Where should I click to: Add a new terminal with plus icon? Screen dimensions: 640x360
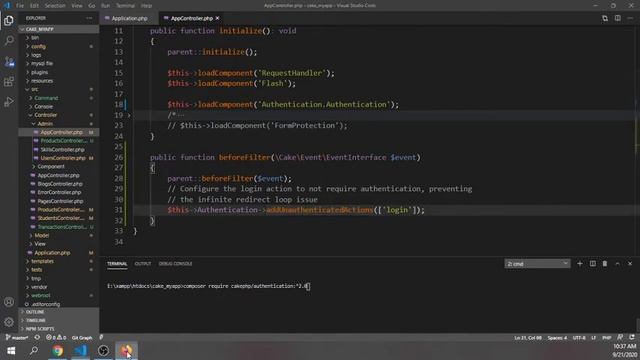pos(580,264)
